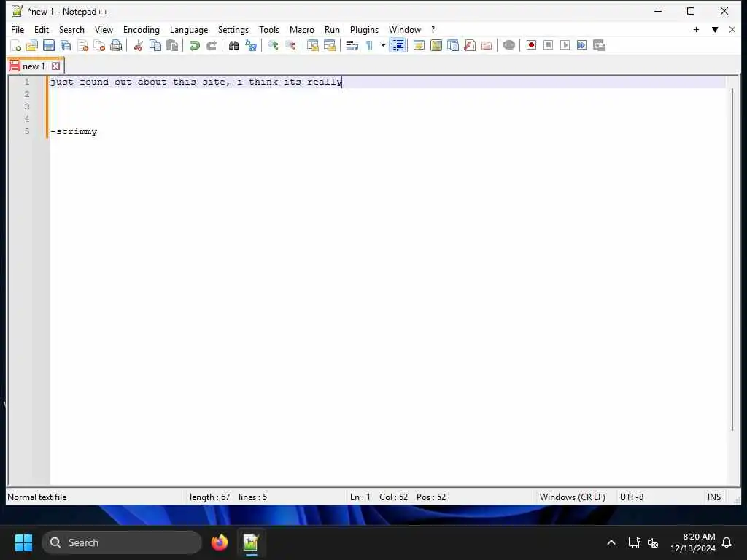Open the File menu
Viewport: 747px width, 560px height.
(x=18, y=29)
